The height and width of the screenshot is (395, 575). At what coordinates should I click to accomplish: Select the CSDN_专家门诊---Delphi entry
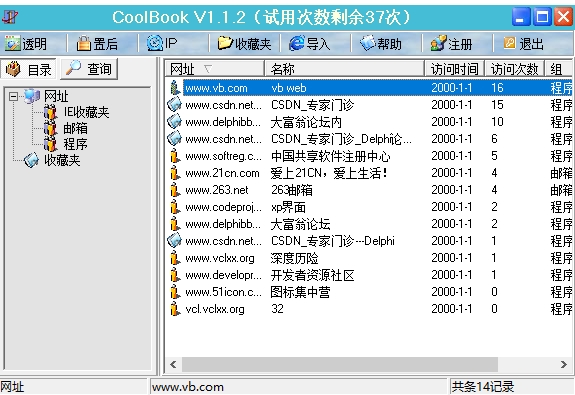[369, 241]
